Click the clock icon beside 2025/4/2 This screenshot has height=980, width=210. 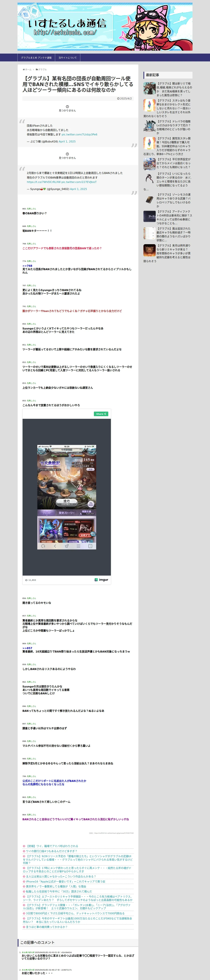click(x=118, y=98)
